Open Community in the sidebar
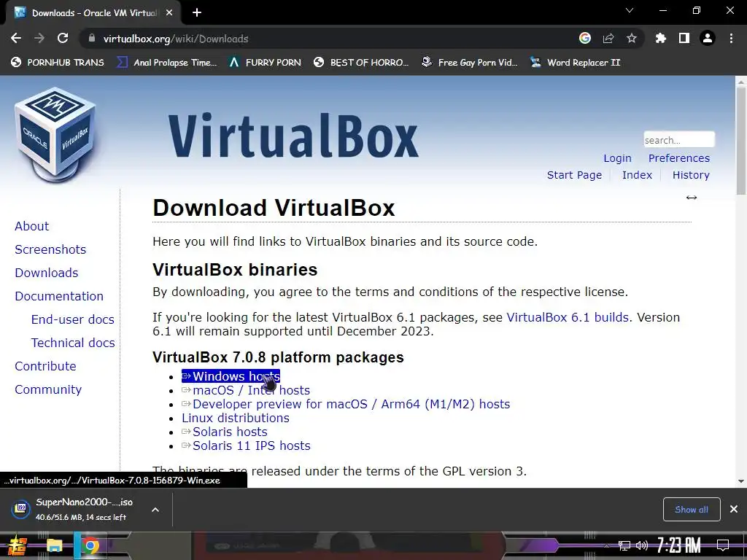The height and width of the screenshot is (560, 747). click(x=48, y=389)
